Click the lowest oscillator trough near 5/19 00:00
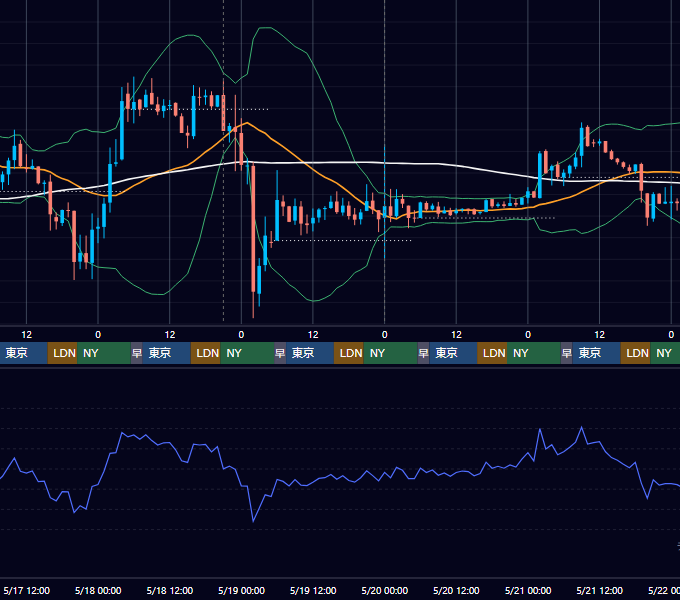Viewport: 680px width, 600px height. coord(253,521)
